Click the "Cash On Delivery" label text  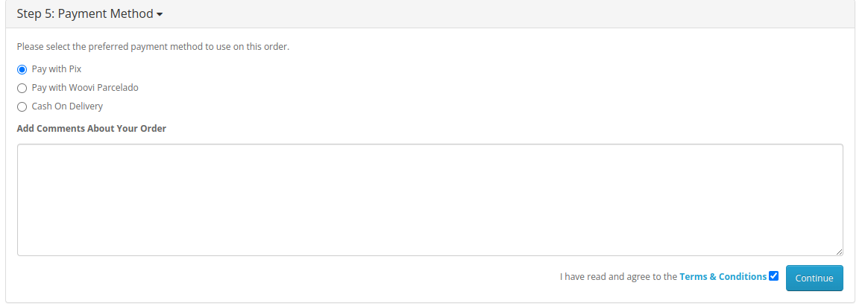point(67,106)
